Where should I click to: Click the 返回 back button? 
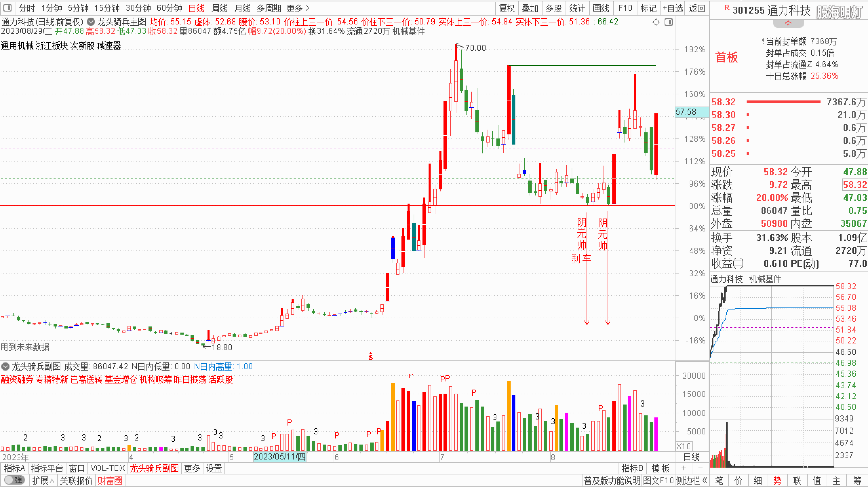click(x=697, y=8)
